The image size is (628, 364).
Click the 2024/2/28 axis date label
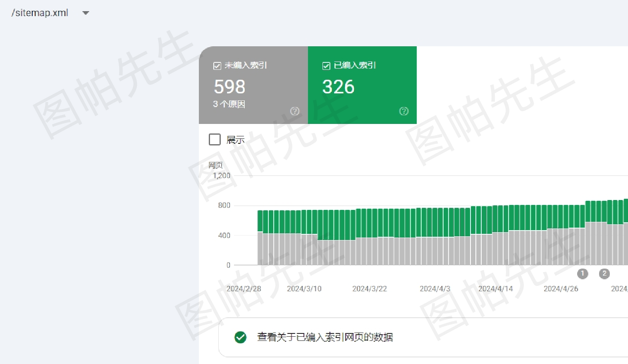[x=244, y=289]
